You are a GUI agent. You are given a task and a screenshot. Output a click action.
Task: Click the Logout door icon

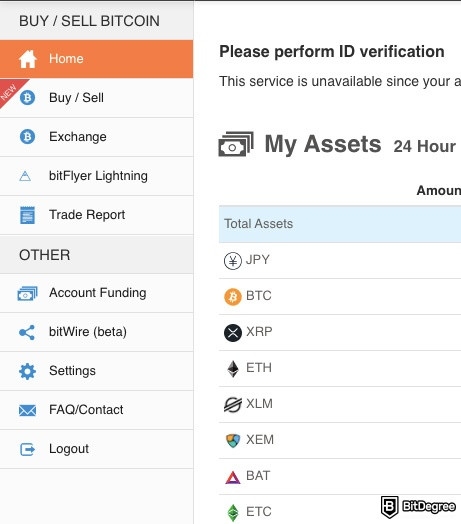pos(27,449)
